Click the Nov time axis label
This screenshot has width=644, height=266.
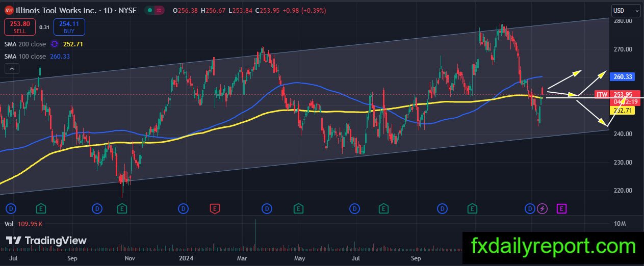(130, 258)
